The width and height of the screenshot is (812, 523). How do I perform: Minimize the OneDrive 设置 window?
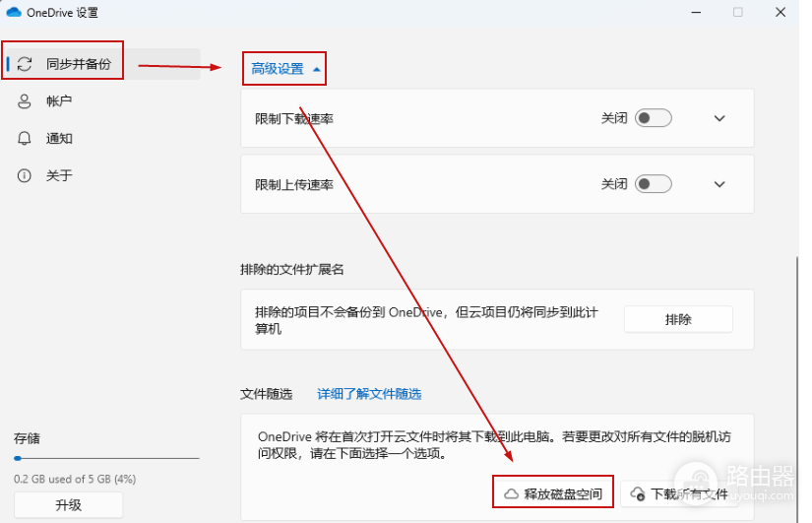696,12
